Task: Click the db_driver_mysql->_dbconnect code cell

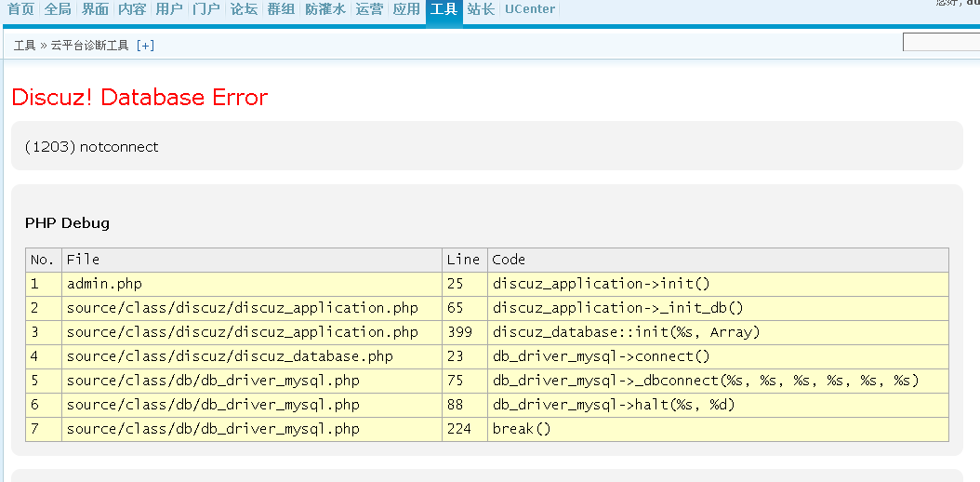Action: 718,381
